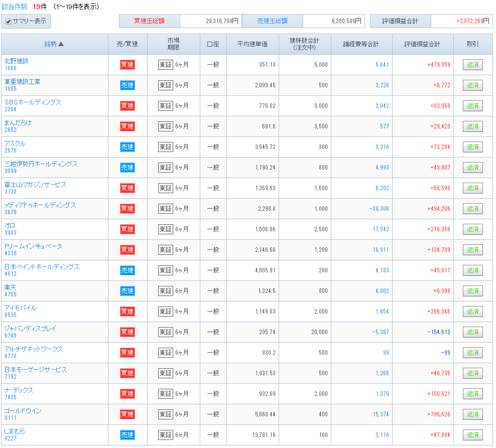Click the 買建 badge in 北野建設 row
Screen dimensions: 496x448
(128, 65)
